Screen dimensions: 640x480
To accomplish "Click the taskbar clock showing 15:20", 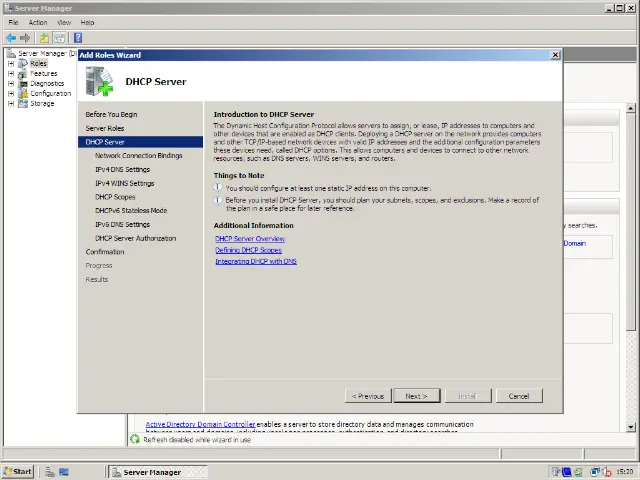I will point(624,472).
